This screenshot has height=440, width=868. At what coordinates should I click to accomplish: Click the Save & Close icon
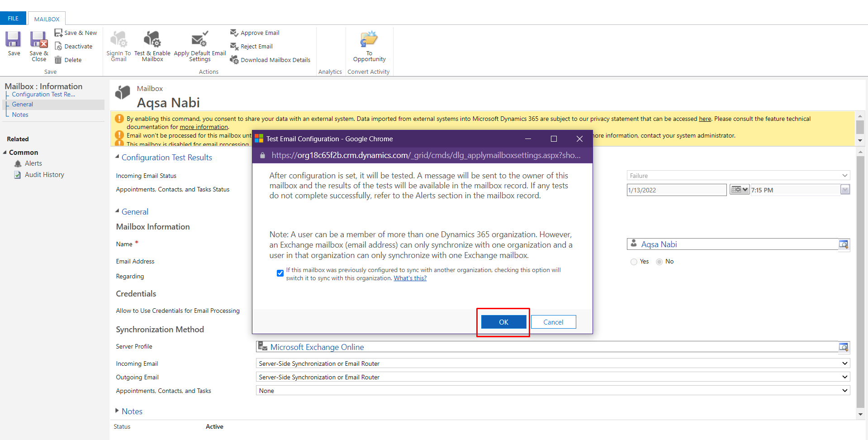click(39, 40)
